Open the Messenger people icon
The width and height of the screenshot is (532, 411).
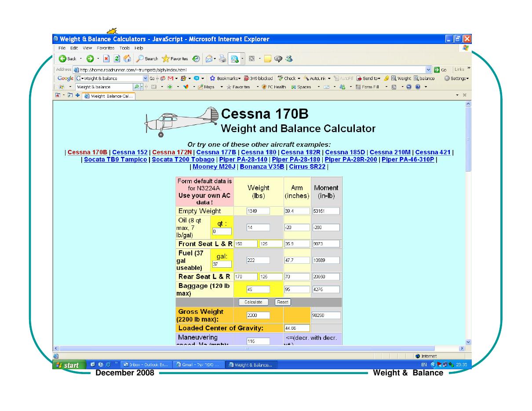pyautogui.click(x=288, y=59)
